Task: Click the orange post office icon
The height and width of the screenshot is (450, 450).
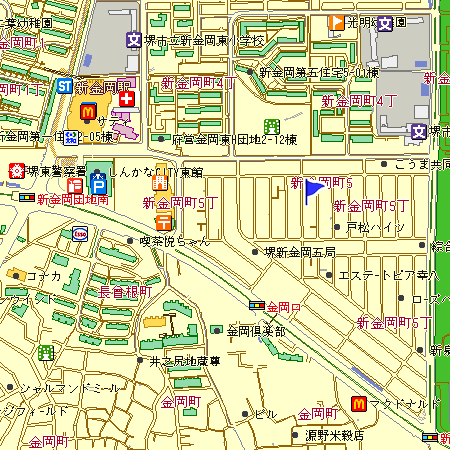Action: (164, 222)
